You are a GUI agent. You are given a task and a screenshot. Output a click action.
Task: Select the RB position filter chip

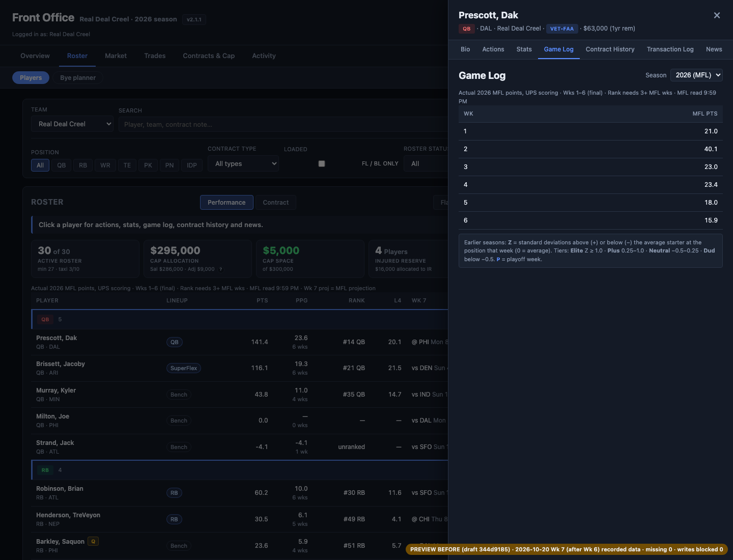(83, 165)
